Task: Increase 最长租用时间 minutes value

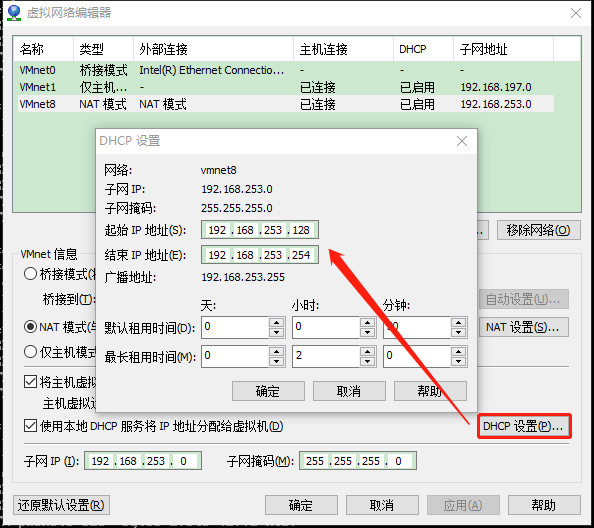Action: [x=458, y=352]
